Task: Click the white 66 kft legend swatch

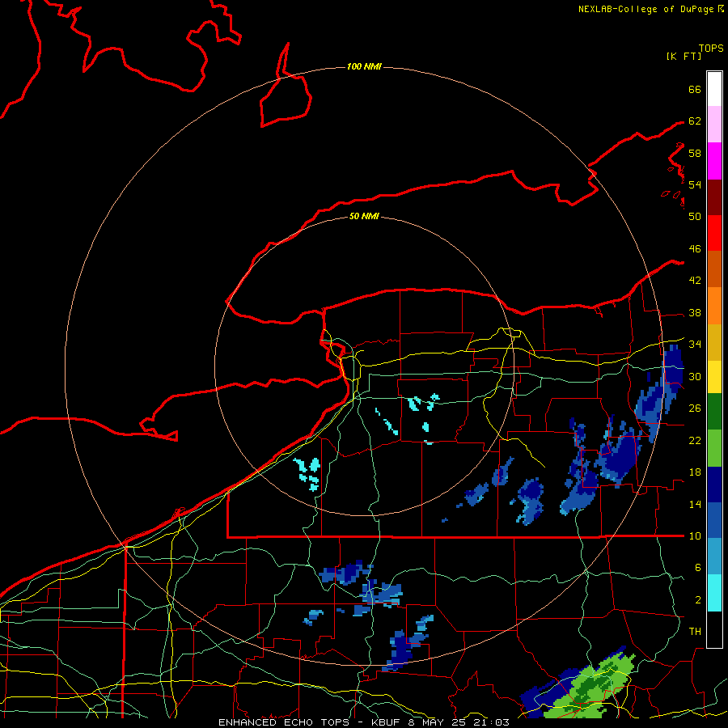Action: [x=714, y=89]
